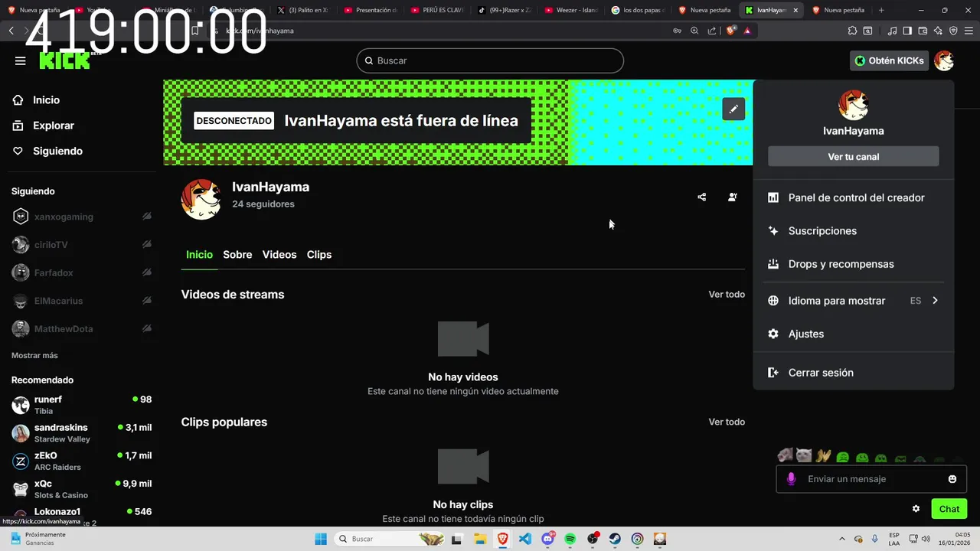Click the Windows Start button

coord(321,539)
